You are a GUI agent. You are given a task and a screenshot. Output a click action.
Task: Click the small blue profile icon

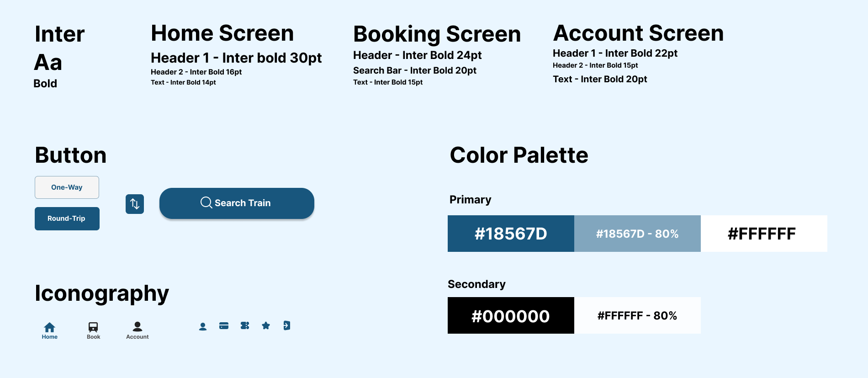[203, 326]
